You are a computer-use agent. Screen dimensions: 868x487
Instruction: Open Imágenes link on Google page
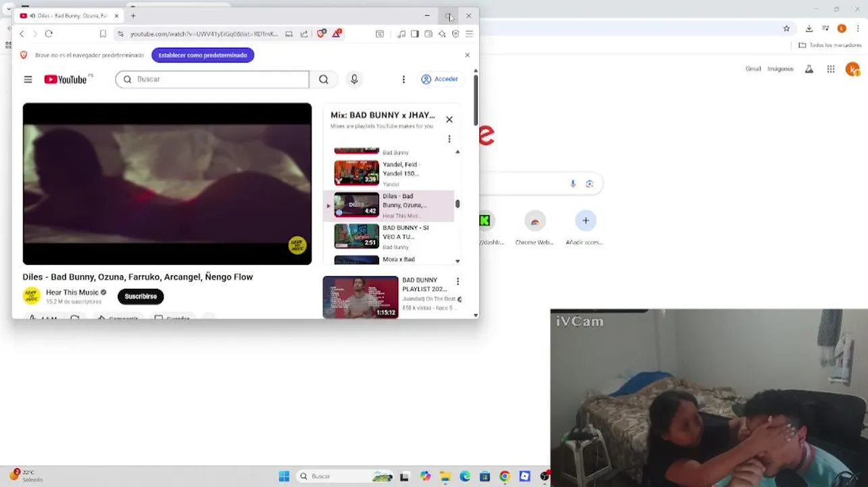(780, 69)
